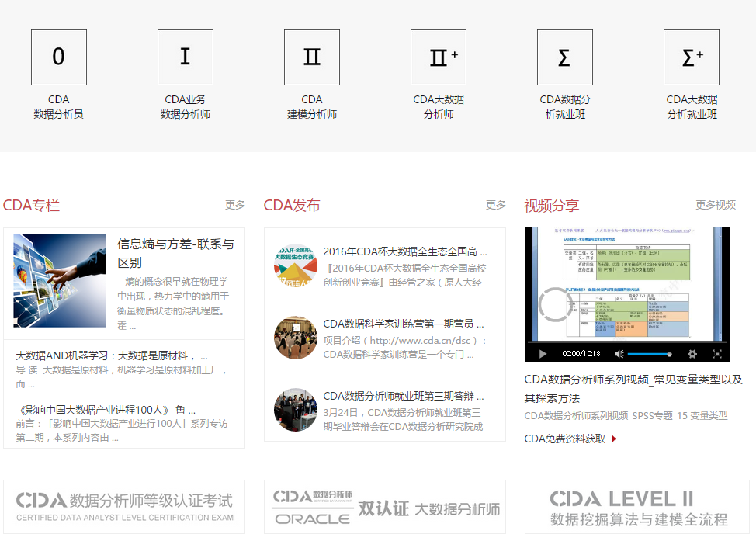The image size is (756, 541).
Task: Open the level 0 CDA数据分析员 icon
Action: pos(59,57)
